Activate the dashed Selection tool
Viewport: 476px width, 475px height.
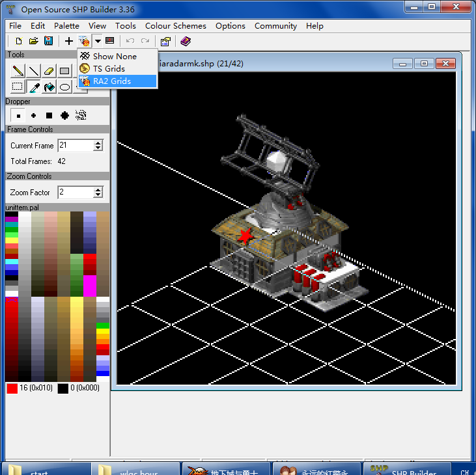[x=18, y=87]
